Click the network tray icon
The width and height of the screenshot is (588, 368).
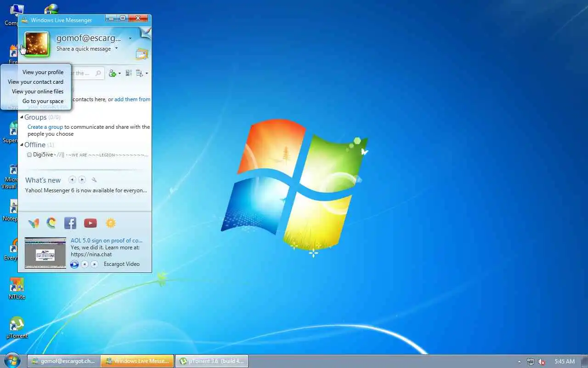click(531, 362)
